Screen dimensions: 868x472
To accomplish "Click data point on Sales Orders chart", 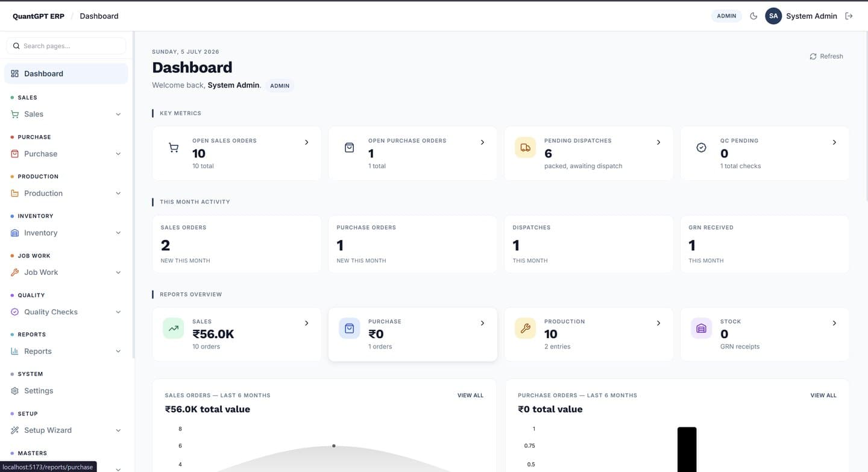I will pos(333,446).
